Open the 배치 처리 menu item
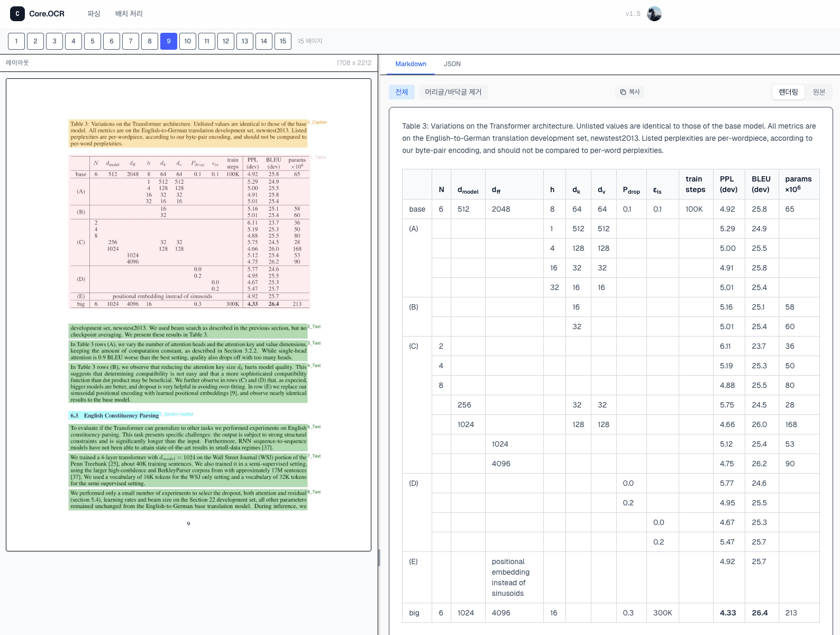Image resolution: width=840 pixels, height=635 pixels. coord(129,14)
